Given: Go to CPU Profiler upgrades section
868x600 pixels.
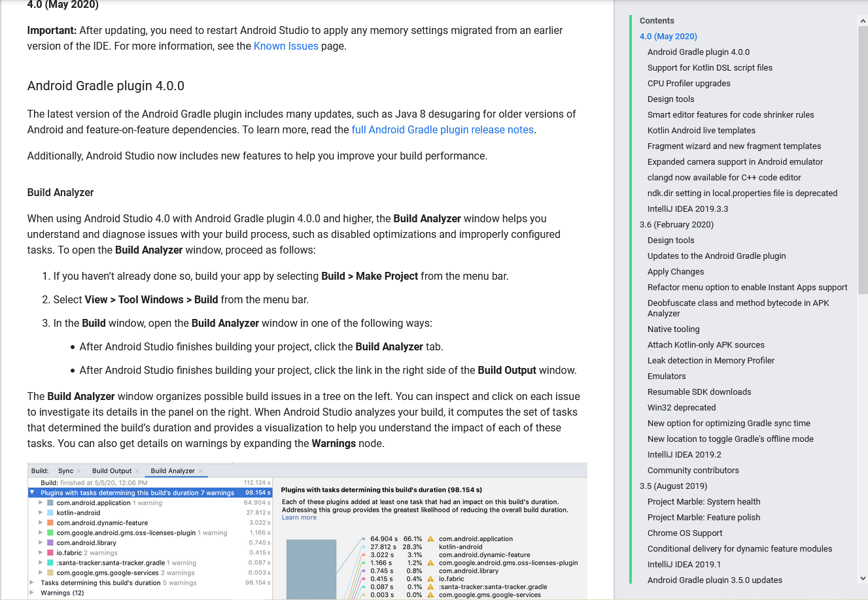Looking at the screenshot, I should click(x=689, y=84).
